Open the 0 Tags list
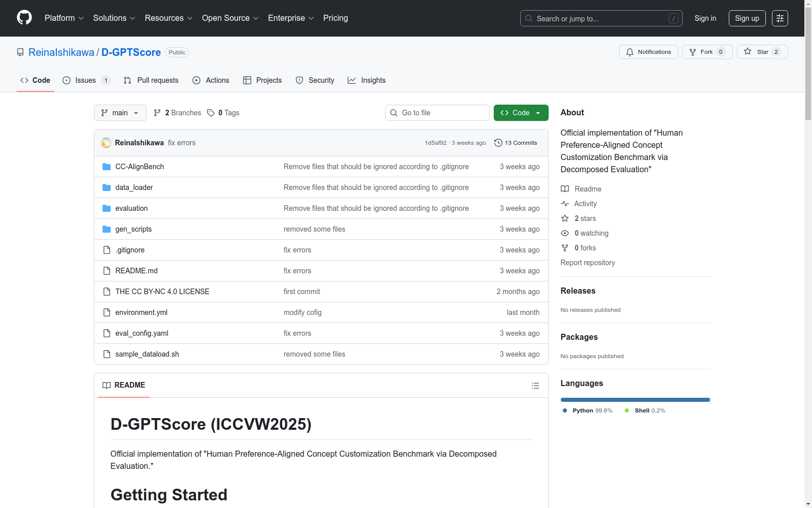This screenshot has height=508, width=812. 223,113
